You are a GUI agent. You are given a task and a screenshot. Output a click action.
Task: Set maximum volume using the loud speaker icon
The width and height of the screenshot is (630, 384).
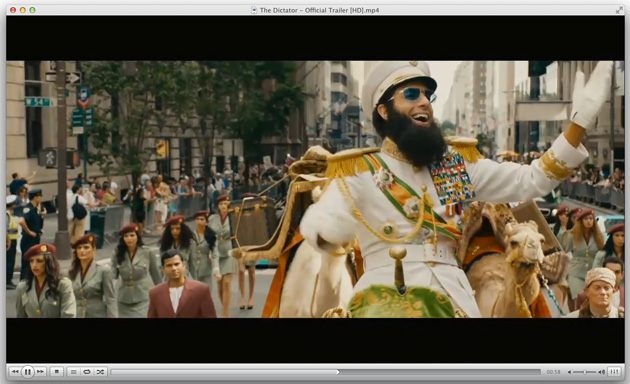(x=601, y=372)
